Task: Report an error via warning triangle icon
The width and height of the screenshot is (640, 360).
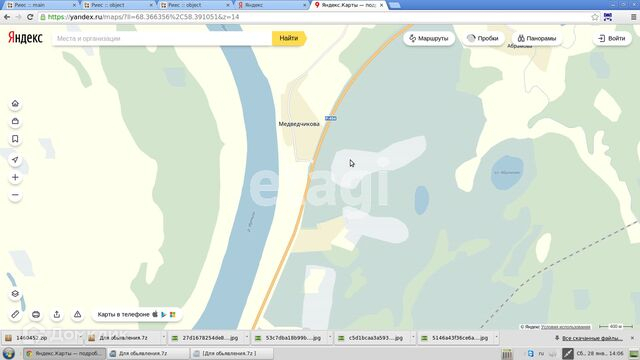Action: pos(77,314)
